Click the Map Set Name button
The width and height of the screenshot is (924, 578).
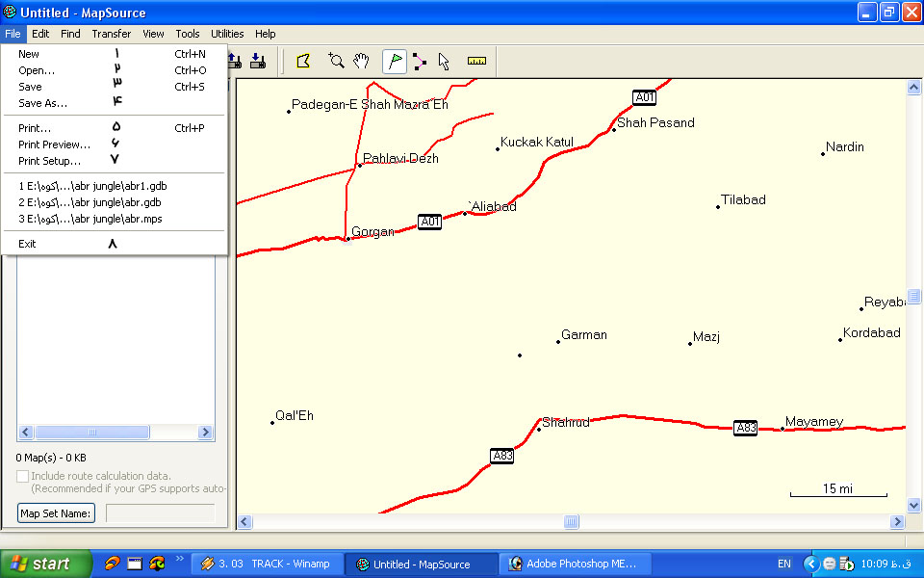coord(56,513)
